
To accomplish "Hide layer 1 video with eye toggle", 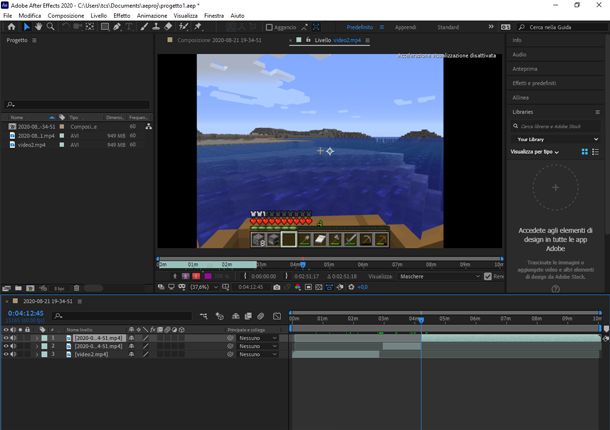I will pyautogui.click(x=6, y=338).
